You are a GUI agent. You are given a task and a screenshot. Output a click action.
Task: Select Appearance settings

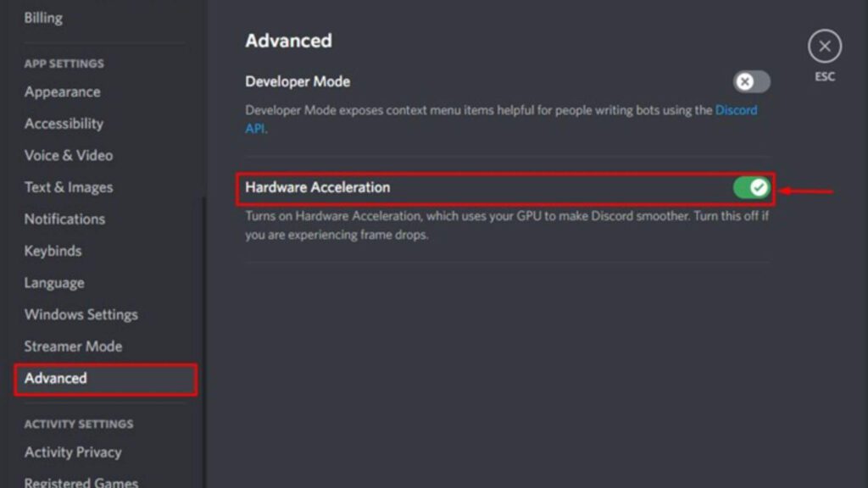[x=62, y=91]
